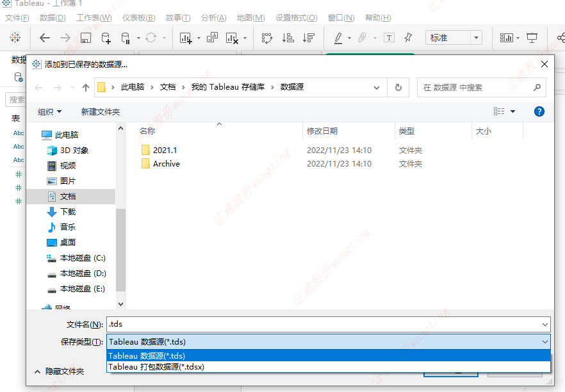Open the 仪表板(B) menu

click(139, 18)
